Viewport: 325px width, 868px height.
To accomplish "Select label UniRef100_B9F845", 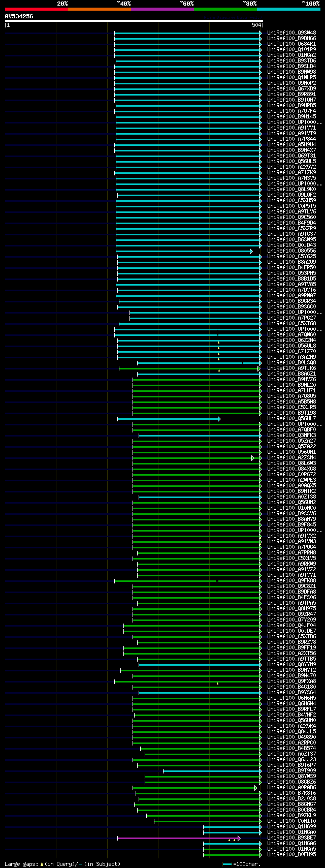I will click(291, 525).
